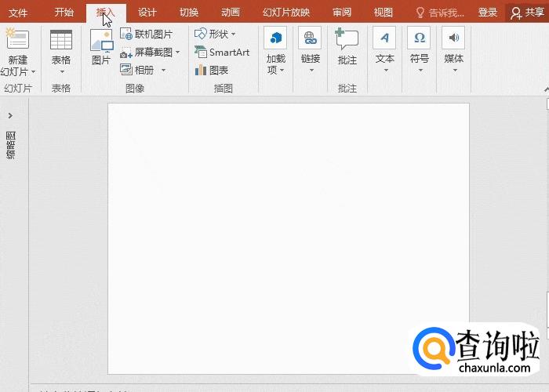
Task: Click the Table (表格) grid icon
Action: coord(61,39)
